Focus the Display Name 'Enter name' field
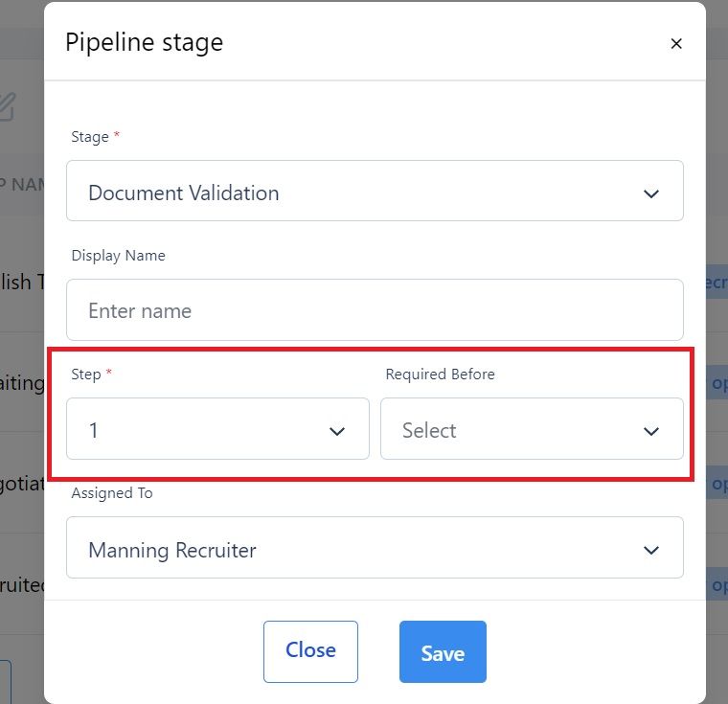Viewport: 728px width, 704px height. (375, 309)
